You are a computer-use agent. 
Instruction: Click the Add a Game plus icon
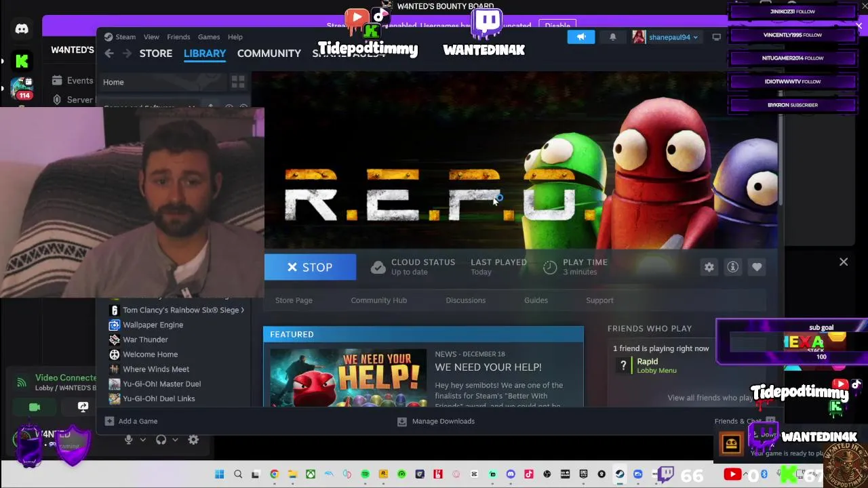coord(109,421)
